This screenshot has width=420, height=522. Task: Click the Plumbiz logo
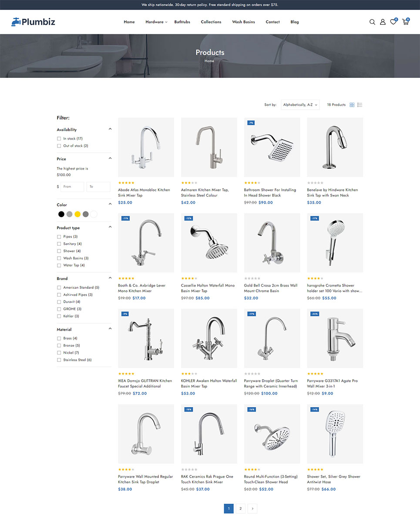coord(33,22)
